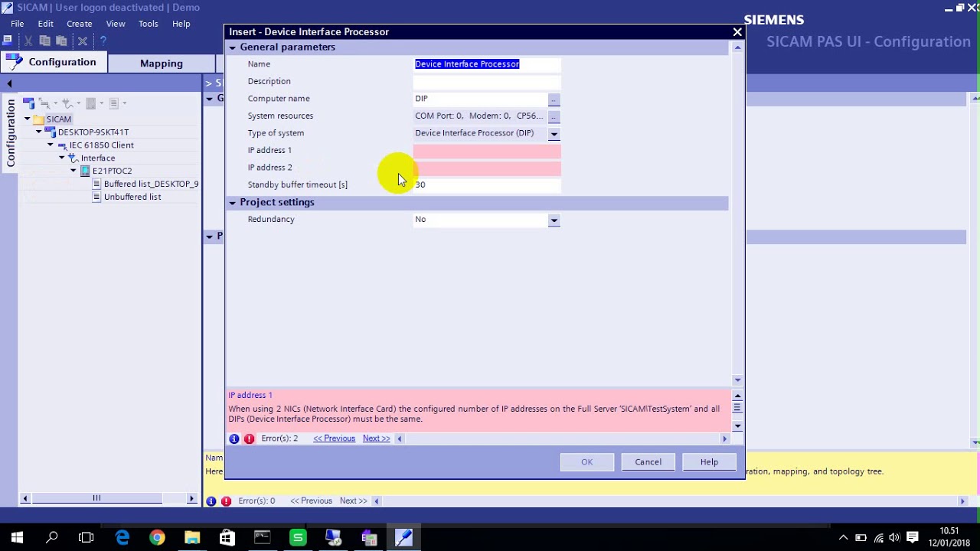Select Unbuffered list in the tree
The width and height of the screenshot is (980, 551).
[x=132, y=197]
